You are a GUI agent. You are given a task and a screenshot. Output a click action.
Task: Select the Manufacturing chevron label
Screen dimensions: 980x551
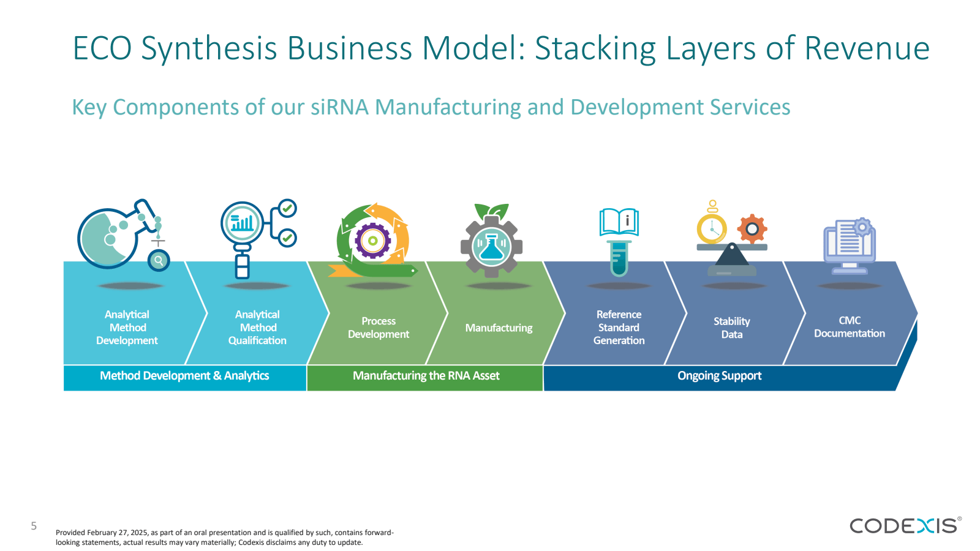499,328
